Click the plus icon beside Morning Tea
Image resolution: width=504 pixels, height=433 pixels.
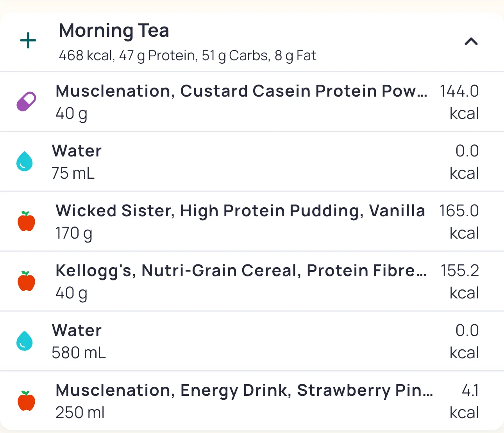pyautogui.click(x=28, y=41)
